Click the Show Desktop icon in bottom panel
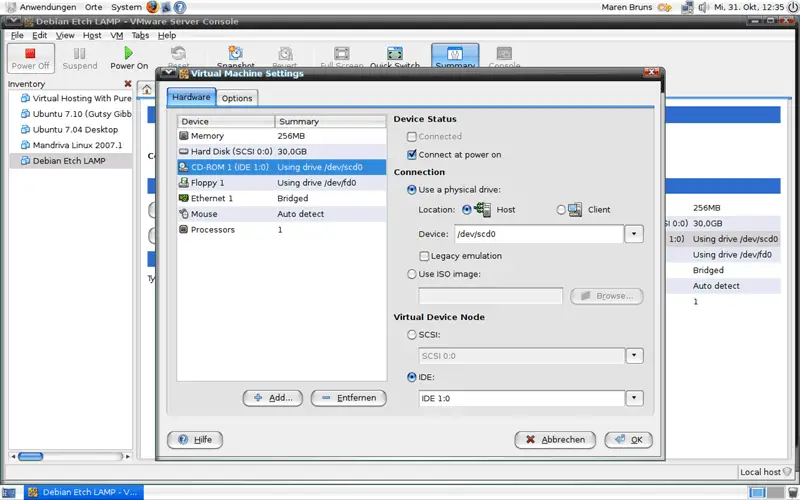The height and width of the screenshot is (500, 800). tap(9, 492)
